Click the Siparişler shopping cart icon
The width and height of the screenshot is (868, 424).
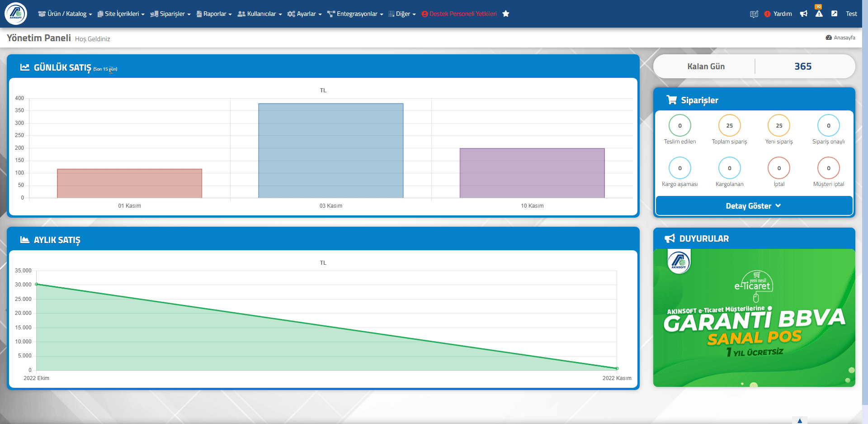pos(672,100)
